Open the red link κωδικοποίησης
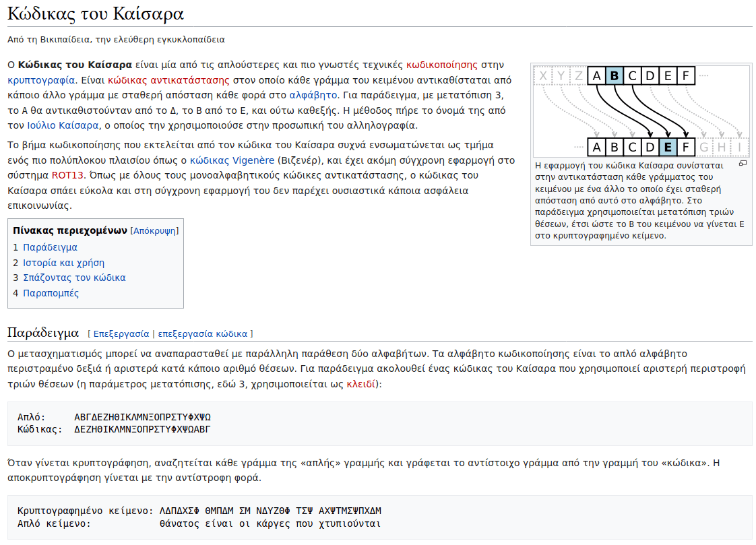756x545 pixels. tap(441, 65)
